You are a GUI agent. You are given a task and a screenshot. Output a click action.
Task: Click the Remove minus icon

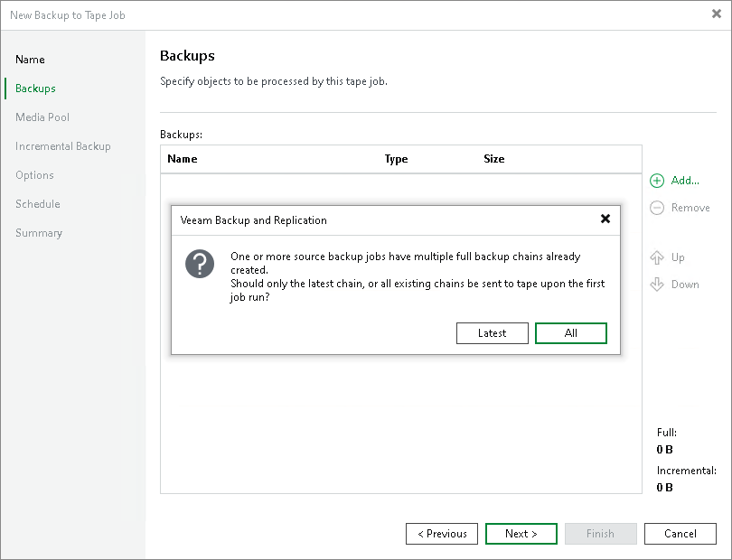(x=657, y=208)
